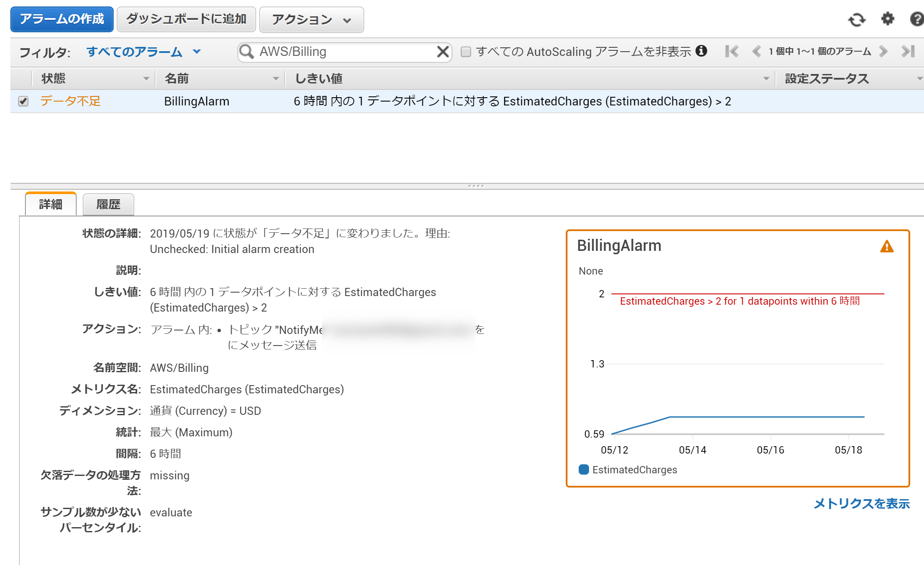Open the しきい値 column sort dropdown
The height and width of the screenshot is (565, 924).
pos(766,79)
